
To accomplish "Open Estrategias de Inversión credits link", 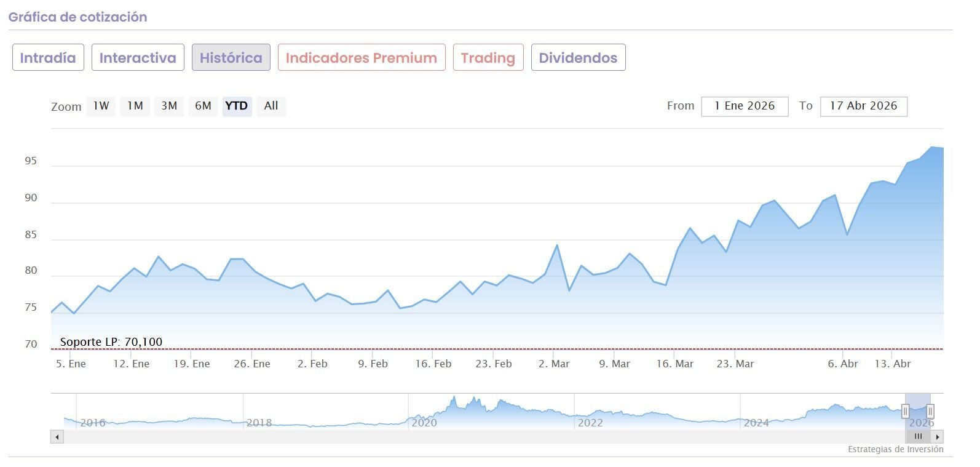I will pos(895,449).
